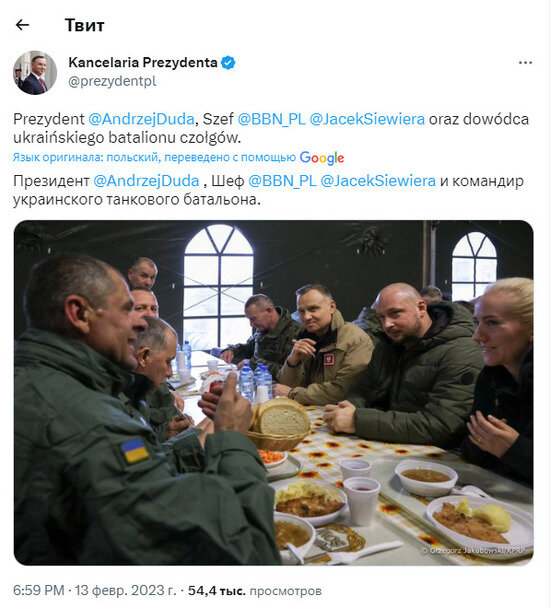Open the Kancelaria Prezydenta profile avatar
This screenshot has height=608, width=550.
[x=35, y=73]
